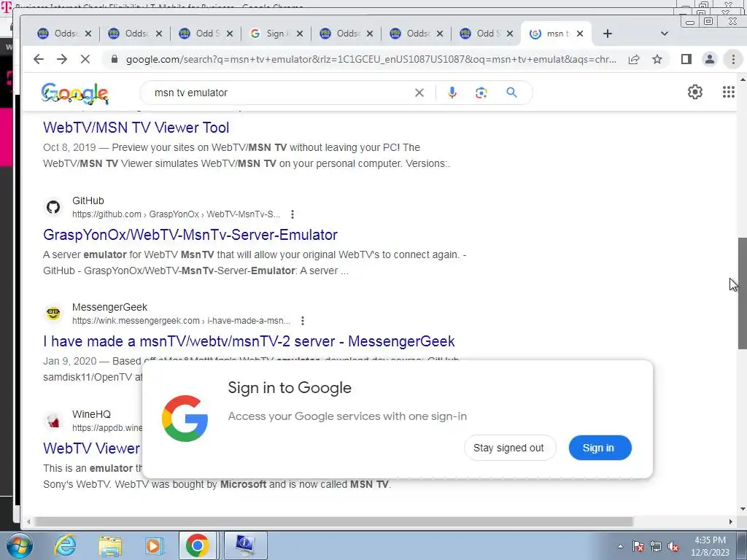
Task: Click the scroll right arrow
Action: pyautogui.click(x=731, y=521)
